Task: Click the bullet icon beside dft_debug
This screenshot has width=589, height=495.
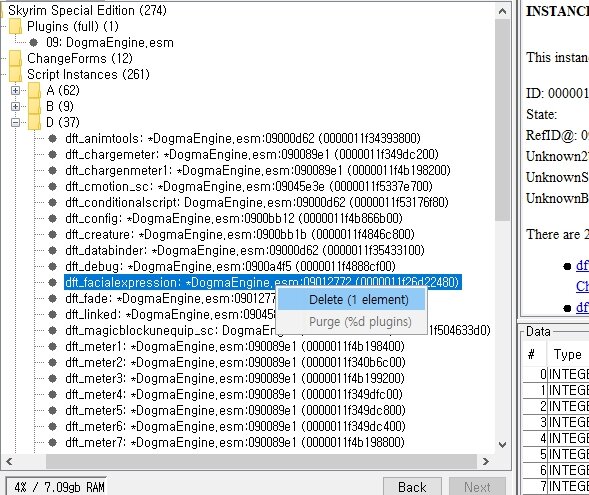Action: (53, 266)
